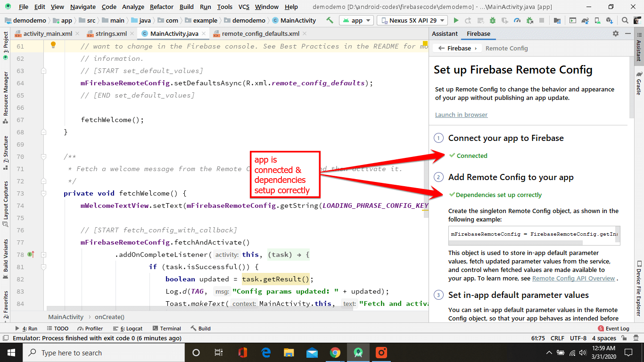644x362 pixels.
Task: Open Assistant panel settings gear
Action: pyautogui.click(x=615, y=33)
